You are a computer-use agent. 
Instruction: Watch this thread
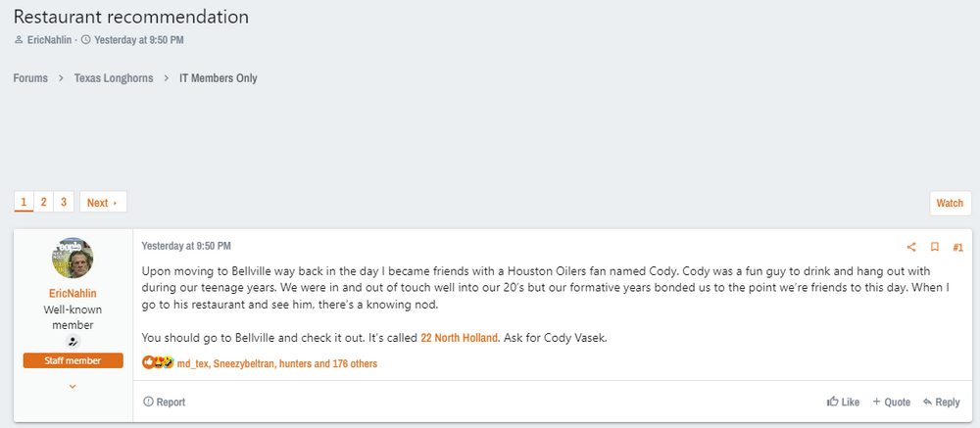pos(949,203)
